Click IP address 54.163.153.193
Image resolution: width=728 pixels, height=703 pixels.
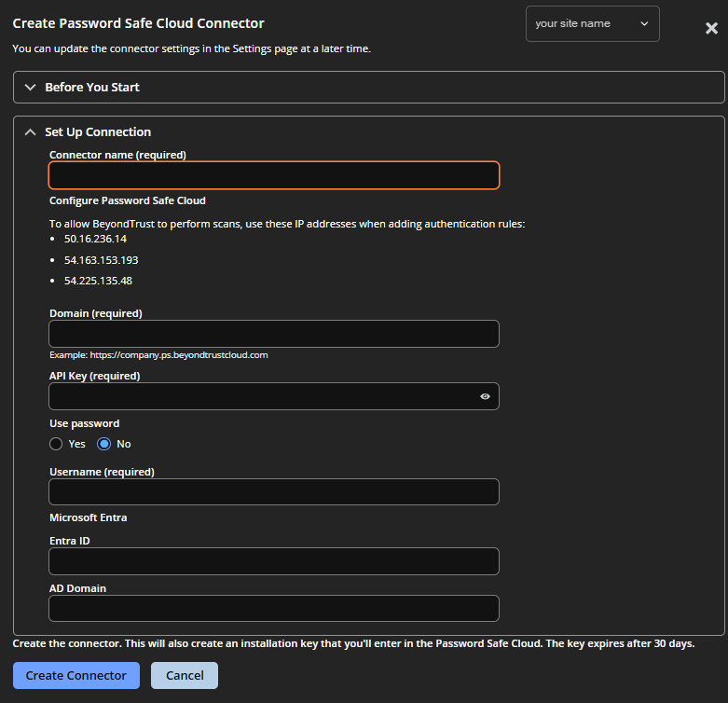(102, 260)
